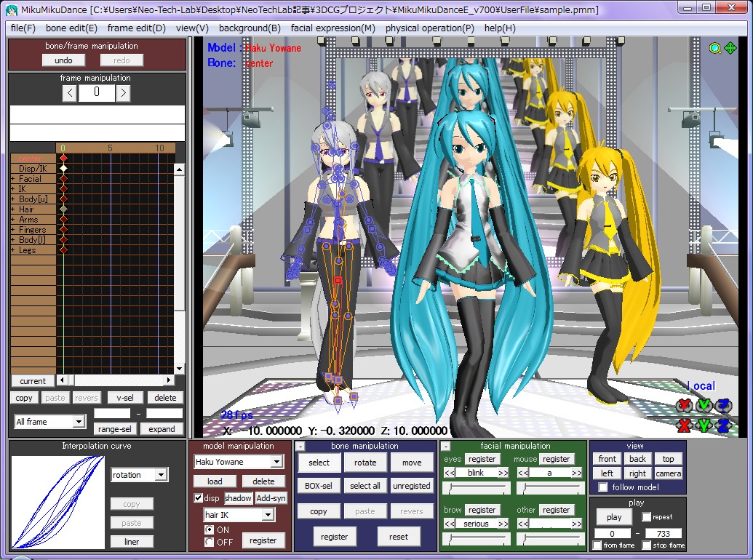The image size is (753, 560).
Task: Collapse the bone manipulation panel
Action: pyautogui.click(x=300, y=447)
